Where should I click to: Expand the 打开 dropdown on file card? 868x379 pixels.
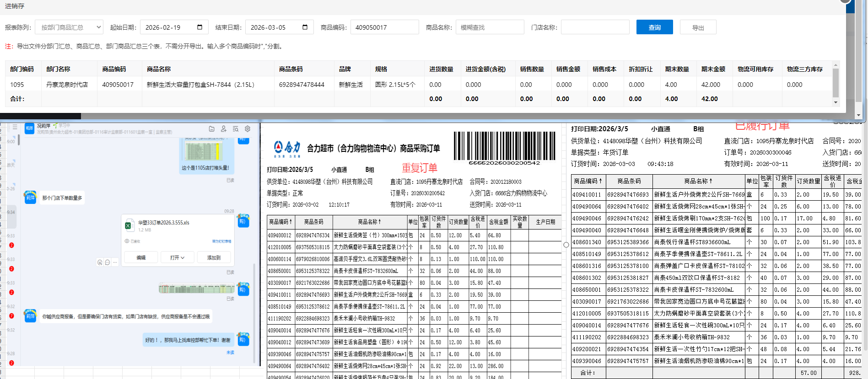coord(177,258)
